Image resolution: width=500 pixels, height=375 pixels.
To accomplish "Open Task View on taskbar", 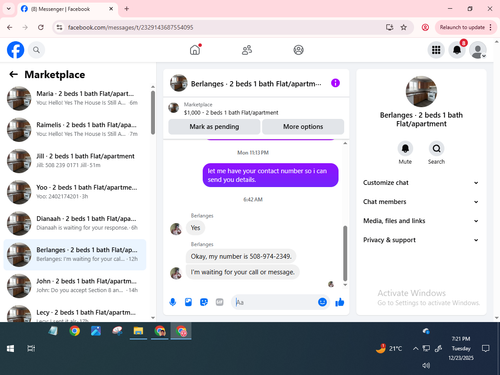I will click(x=31, y=349).
